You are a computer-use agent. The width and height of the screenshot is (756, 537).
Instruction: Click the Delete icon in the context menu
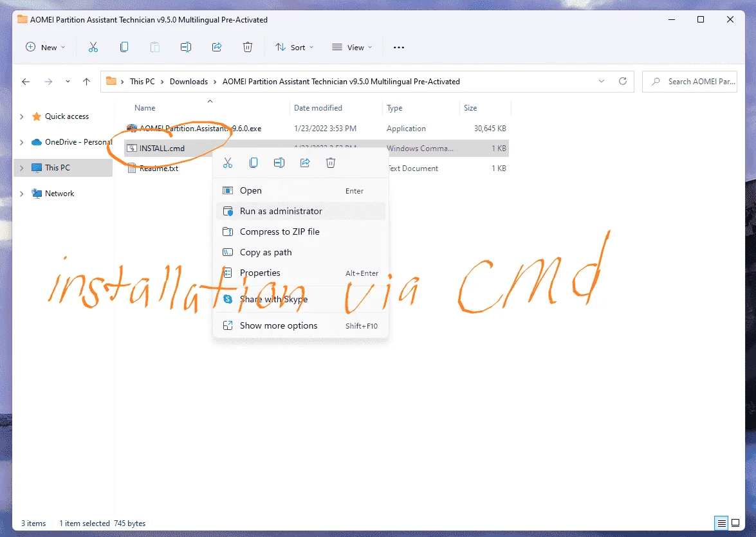click(x=330, y=163)
